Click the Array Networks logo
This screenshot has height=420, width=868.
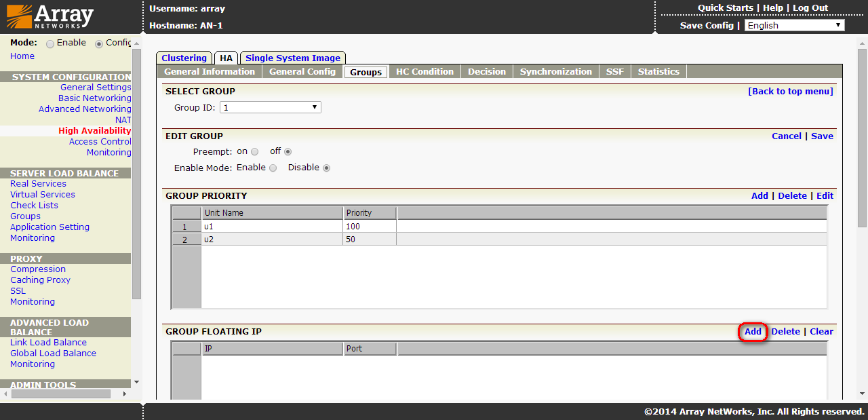click(x=51, y=16)
